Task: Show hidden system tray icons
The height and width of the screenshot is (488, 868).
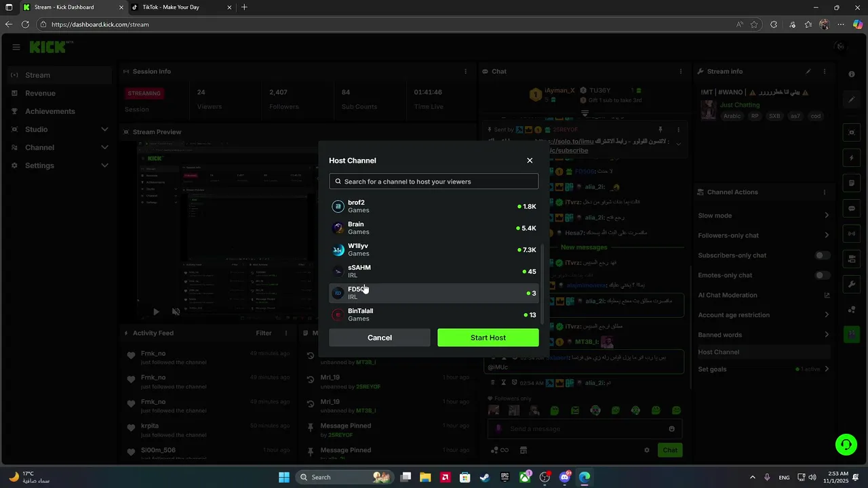Action: (753, 477)
